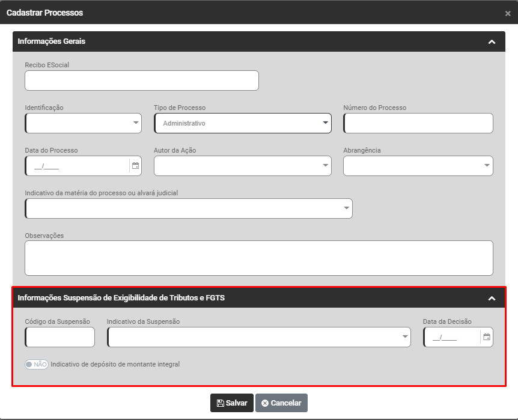The image size is (518, 420).
Task: Click the Recibo ESocial input field
Action: point(142,81)
